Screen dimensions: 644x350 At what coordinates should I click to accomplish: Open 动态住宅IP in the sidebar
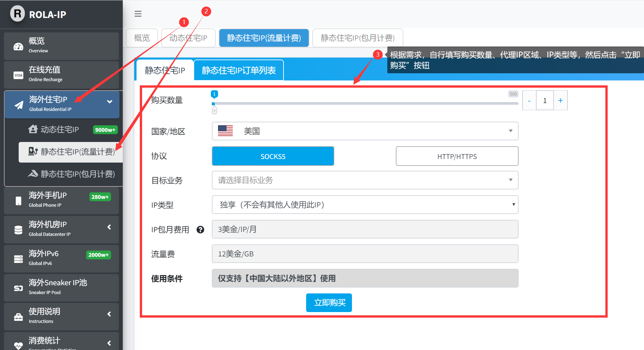(x=60, y=130)
